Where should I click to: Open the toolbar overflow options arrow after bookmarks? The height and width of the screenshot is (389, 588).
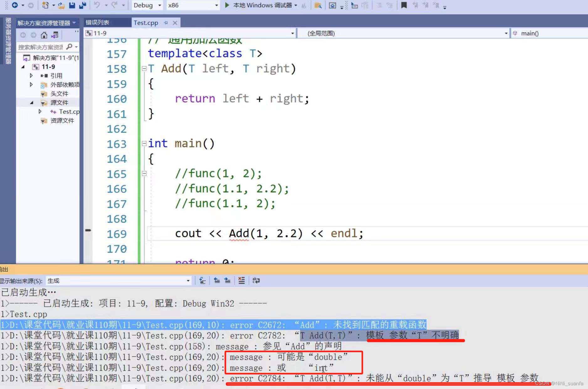[445, 7]
